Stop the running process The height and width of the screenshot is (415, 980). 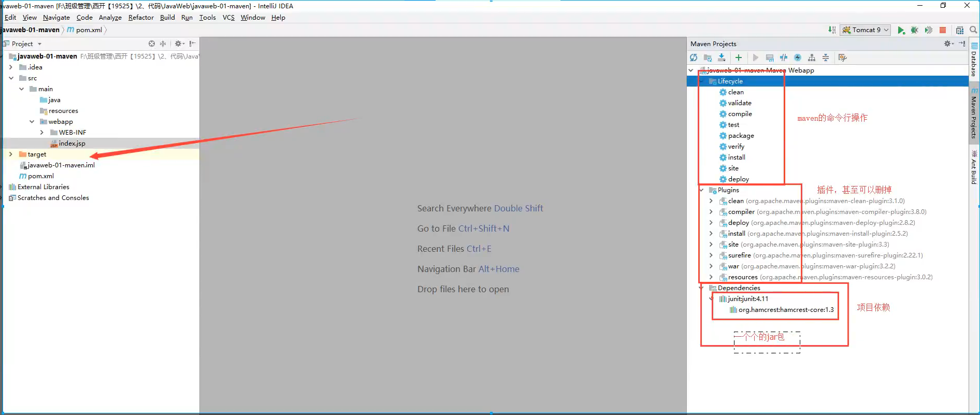943,30
